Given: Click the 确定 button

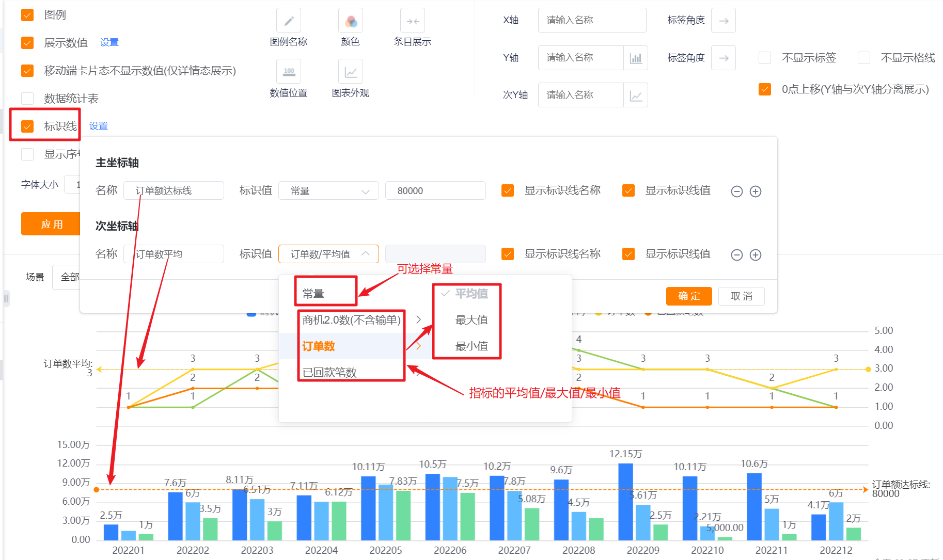Looking at the screenshot, I should click(689, 296).
